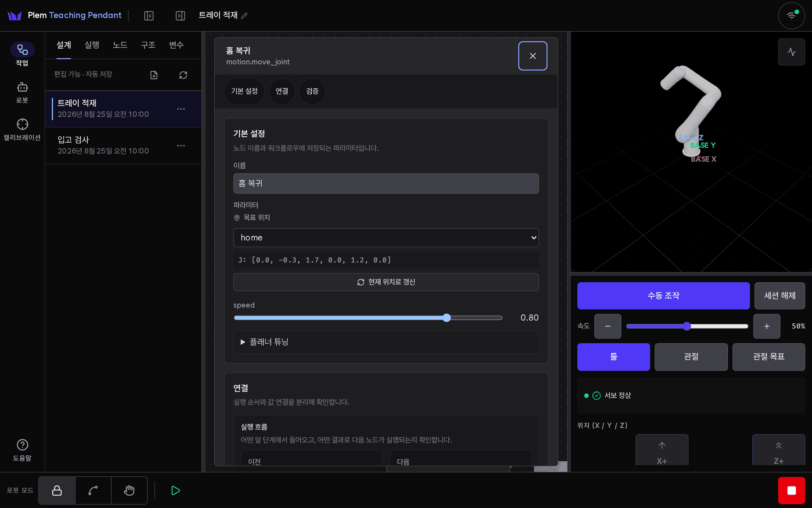This screenshot has width=812, height=508.
Task: Jump to 기본 설정 section chip
Action: pos(244,91)
